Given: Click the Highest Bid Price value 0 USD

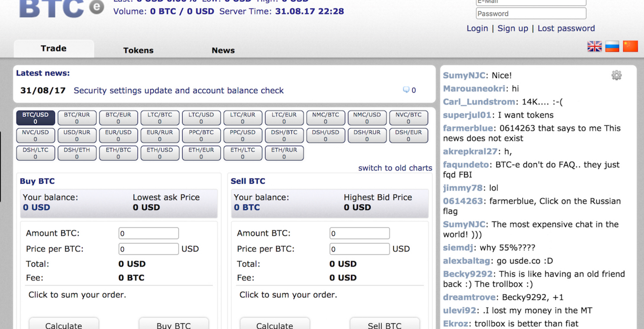Looking at the screenshot, I should [357, 207].
